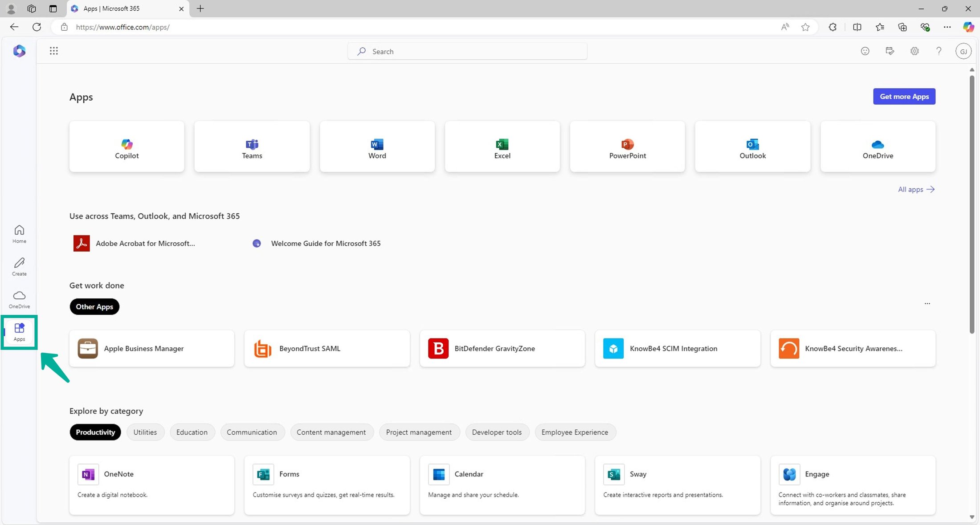Select the Education category chip
Screen dimensions: 980x525
(x=192, y=432)
